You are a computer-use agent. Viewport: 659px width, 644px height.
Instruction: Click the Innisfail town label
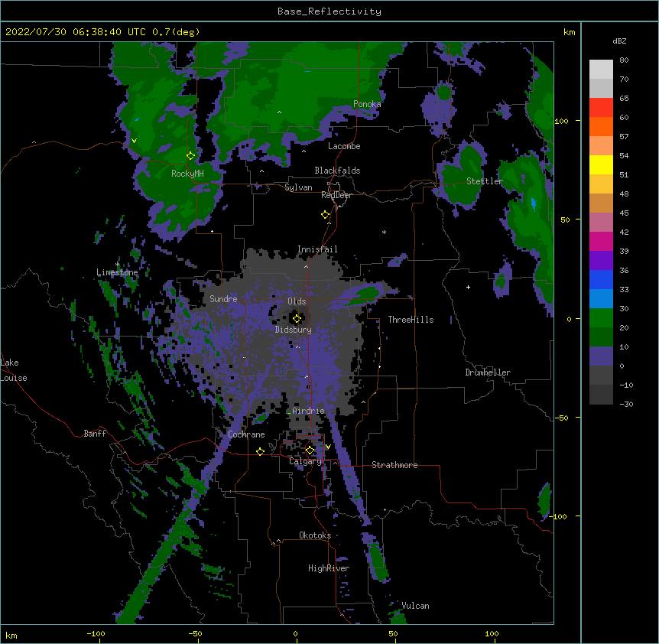[x=317, y=249]
